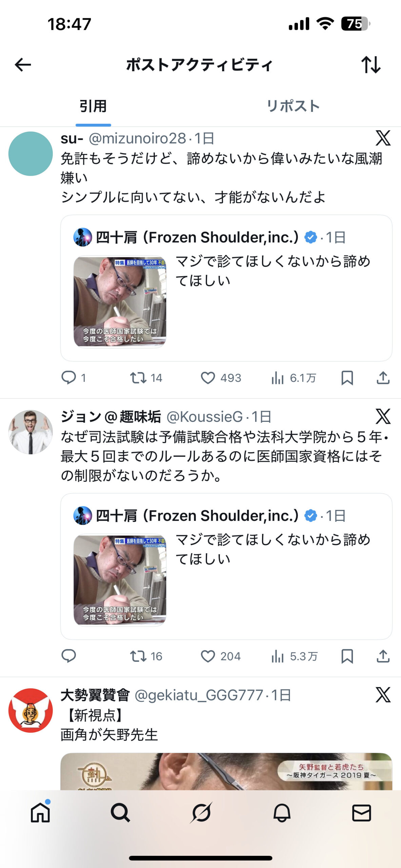Screen dimensions: 401x868
Task: Repost su-'s post with 14 reposts
Action: pyautogui.click(x=138, y=378)
